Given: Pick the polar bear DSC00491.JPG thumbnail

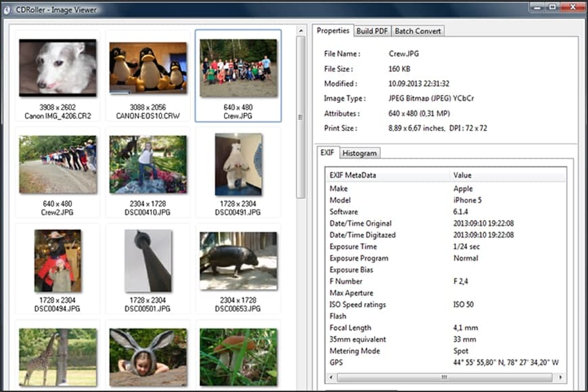Looking at the screenshot, I should point(238,165).
